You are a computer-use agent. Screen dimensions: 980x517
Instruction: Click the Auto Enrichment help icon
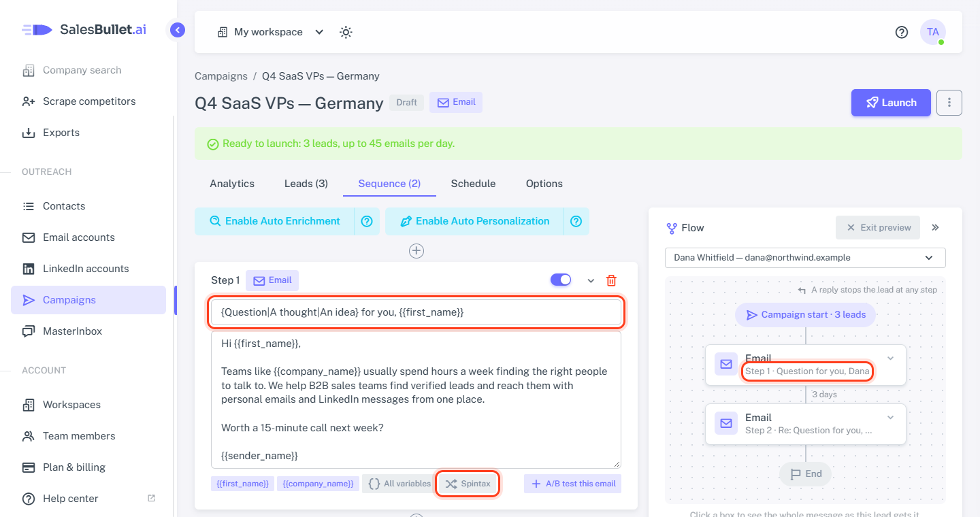(367, 221)
